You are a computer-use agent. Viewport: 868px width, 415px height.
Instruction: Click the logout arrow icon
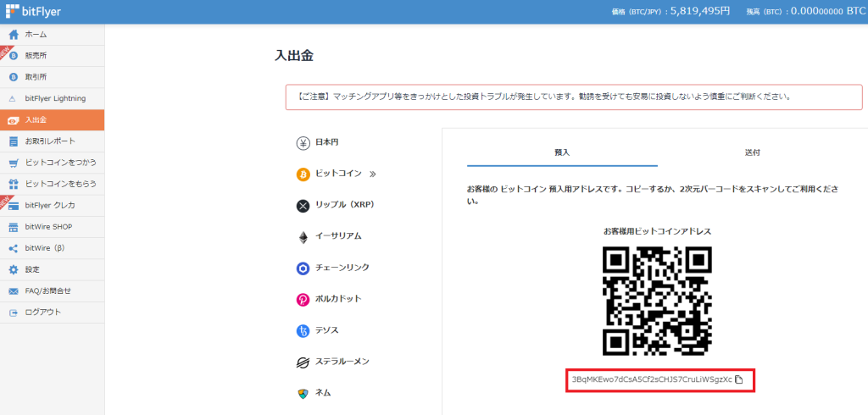pos(14,313)
